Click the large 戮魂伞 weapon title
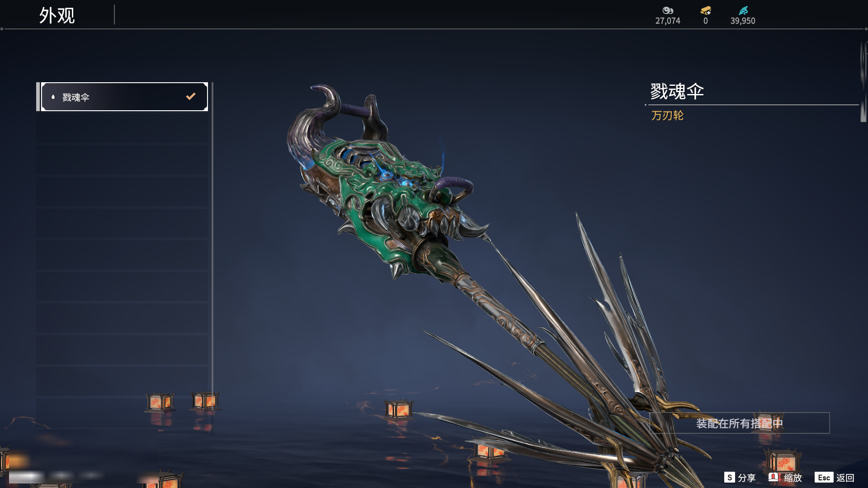The height and width of the screenshot is (488, 868). click(677, 92)
